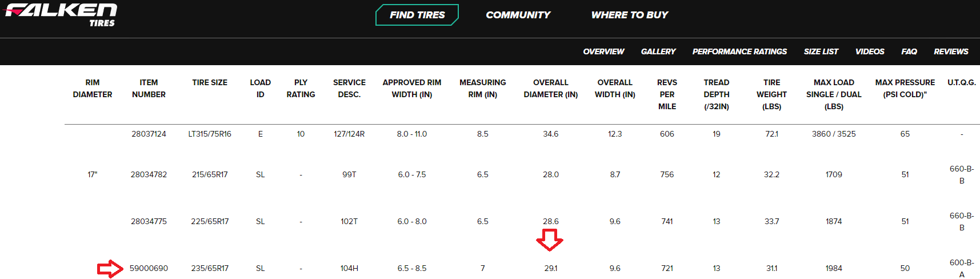
Task: View the FAQ section
Action: (x=909, y=51)
